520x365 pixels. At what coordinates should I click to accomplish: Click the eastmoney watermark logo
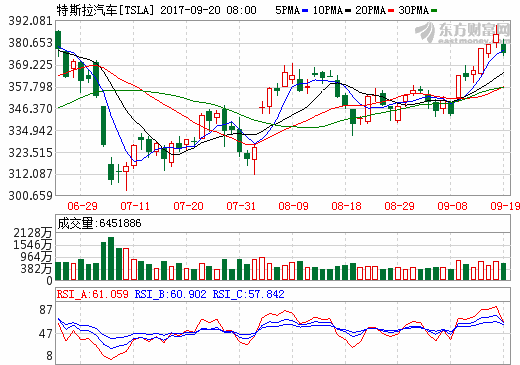pos(463,33)
